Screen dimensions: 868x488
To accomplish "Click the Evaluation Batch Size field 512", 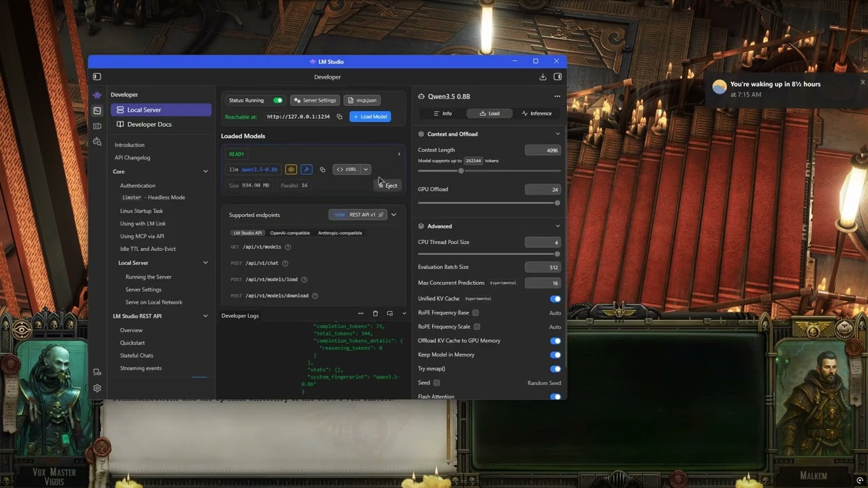I will pos(542,267).
